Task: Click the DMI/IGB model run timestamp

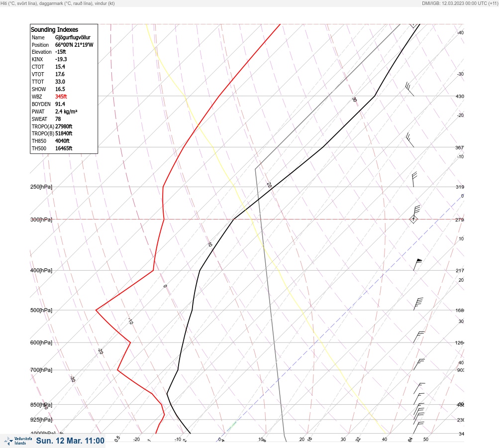Action: point(460,3)
